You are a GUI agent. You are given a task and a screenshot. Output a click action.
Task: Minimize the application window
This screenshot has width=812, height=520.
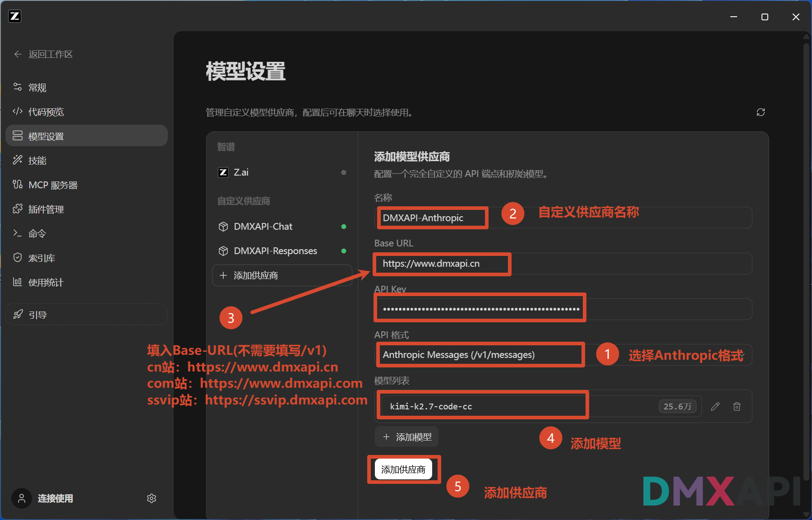pos(734,17)
